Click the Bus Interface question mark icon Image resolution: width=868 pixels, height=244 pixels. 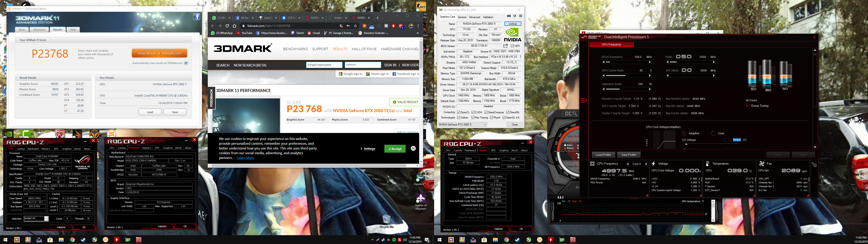521,57
